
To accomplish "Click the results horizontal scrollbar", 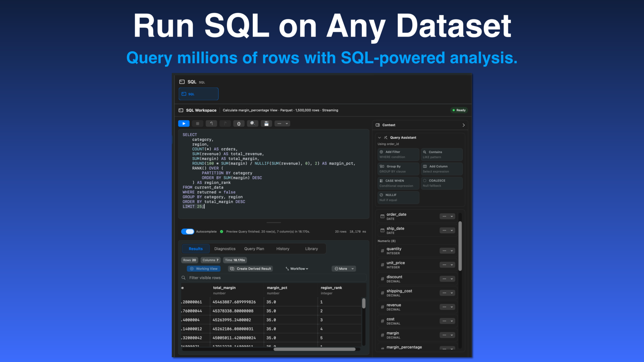I will [314, 349].
